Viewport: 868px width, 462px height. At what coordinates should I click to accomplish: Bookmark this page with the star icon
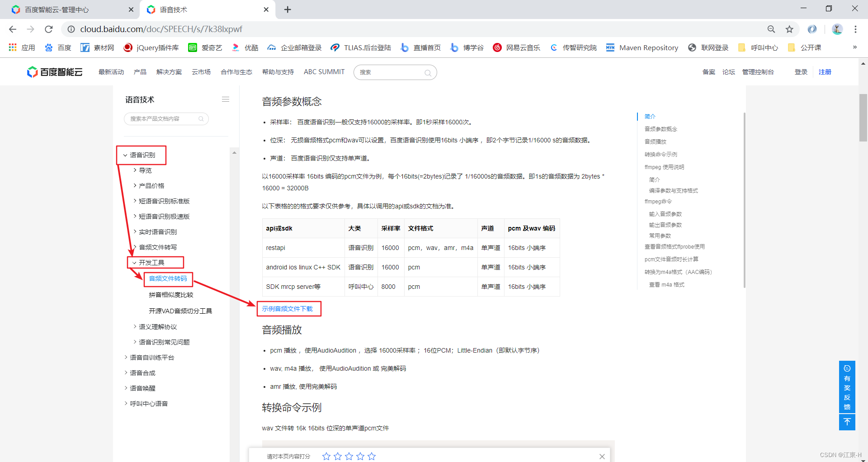point(789,29)
